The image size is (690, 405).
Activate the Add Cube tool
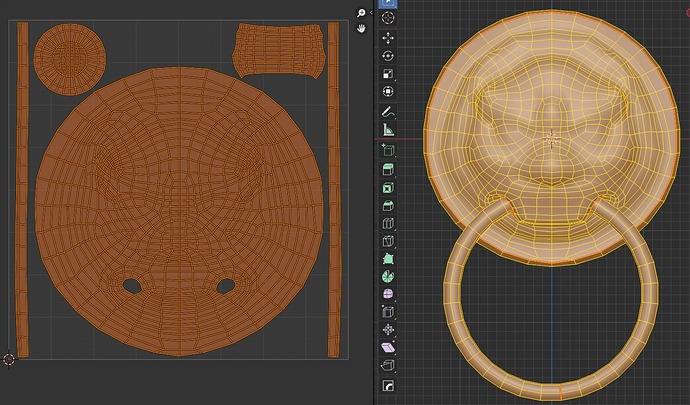click(388, 150)
